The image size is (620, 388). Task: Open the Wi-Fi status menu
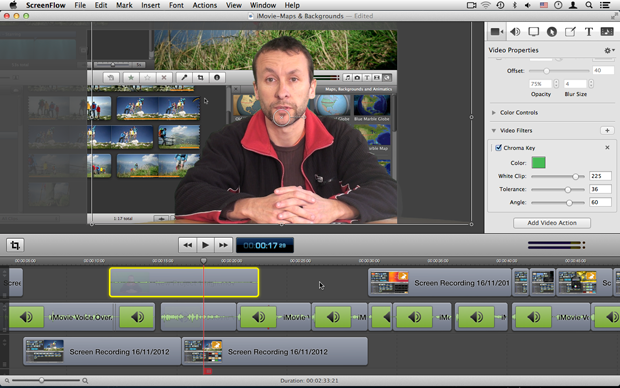486,5
